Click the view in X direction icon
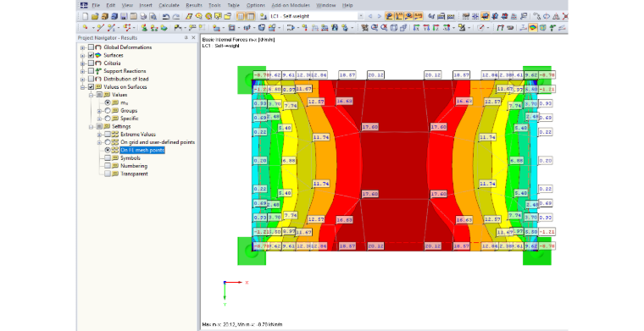 pos(416,27)
